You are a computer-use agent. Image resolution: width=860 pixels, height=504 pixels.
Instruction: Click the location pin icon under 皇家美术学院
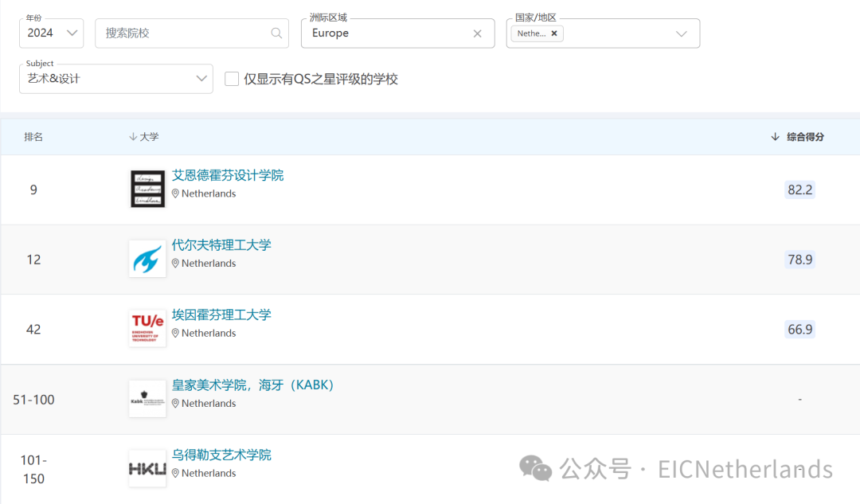click(175, 403)
